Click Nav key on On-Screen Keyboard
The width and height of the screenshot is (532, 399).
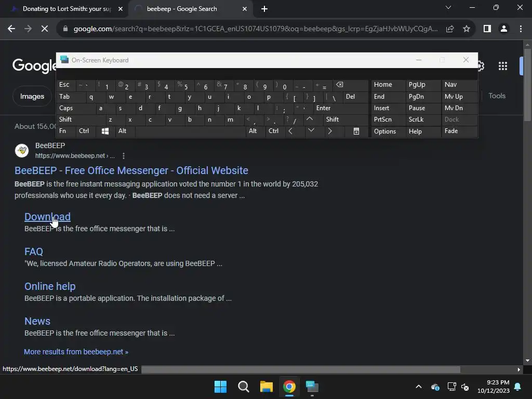tap(459, 85)
